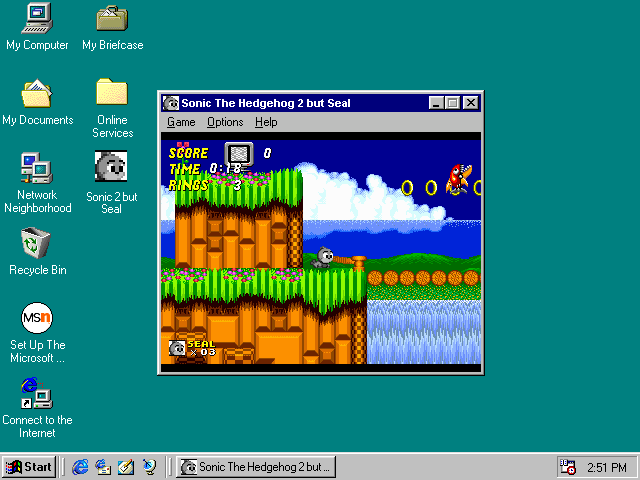The width and height of the screenshot is (640, 480).
Task: Click the SCORE label in game HUD
Action: [189, 153]
